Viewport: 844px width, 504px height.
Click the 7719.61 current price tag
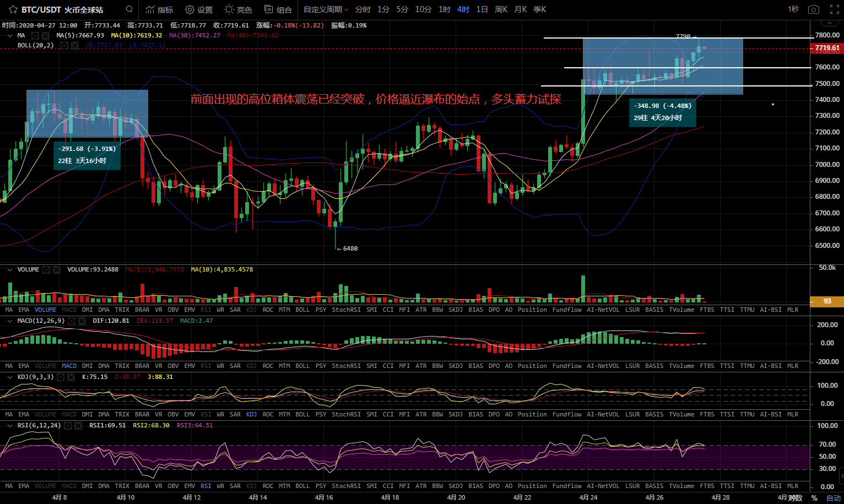click(x=827, y=48)
